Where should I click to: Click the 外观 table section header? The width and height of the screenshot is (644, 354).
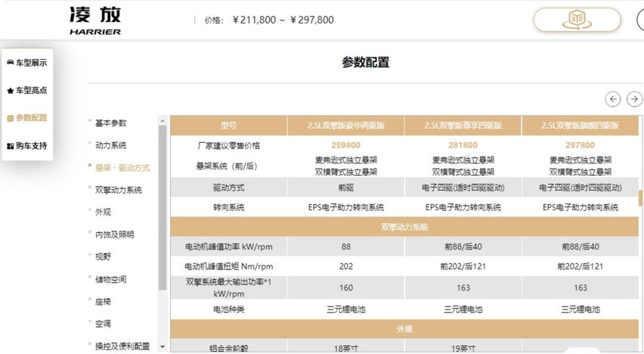click(404, 329)
